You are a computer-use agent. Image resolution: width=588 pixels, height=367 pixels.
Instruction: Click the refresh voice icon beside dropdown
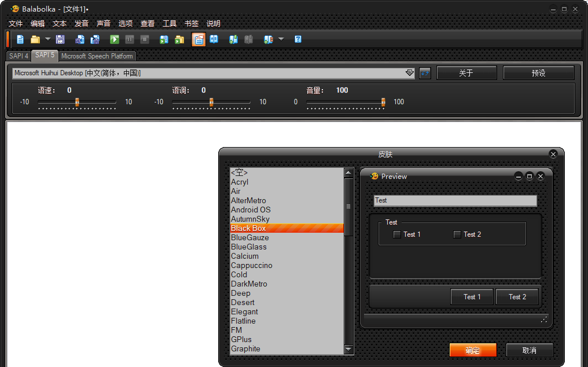coord(425,73)
